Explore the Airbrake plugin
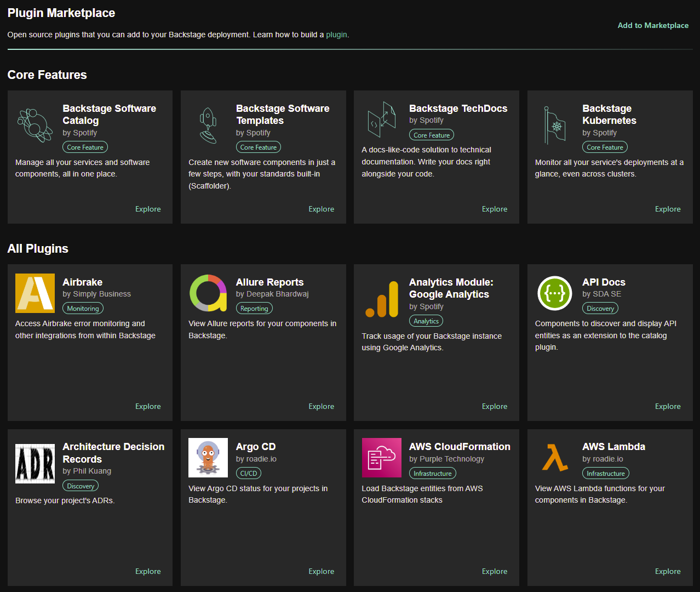The height and width of the screenshot is (592, 700). coord(148,406)
